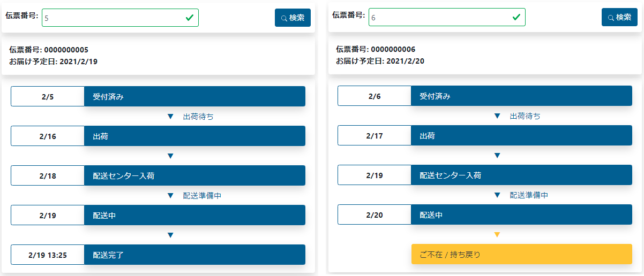Click the 2/20 date cell
This screenshot has height=276, width=644.
pyautogui.click(x=375, y=215)
